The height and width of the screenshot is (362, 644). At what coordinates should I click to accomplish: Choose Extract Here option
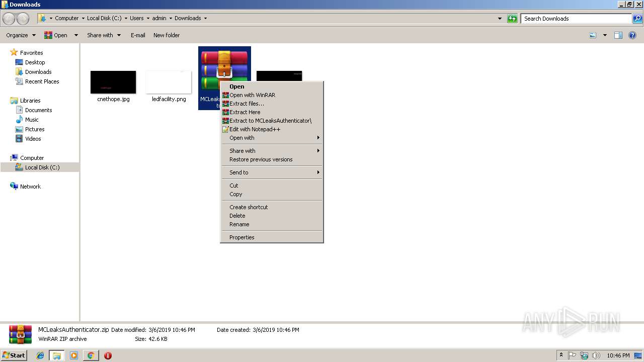click(x=272, y=112)
